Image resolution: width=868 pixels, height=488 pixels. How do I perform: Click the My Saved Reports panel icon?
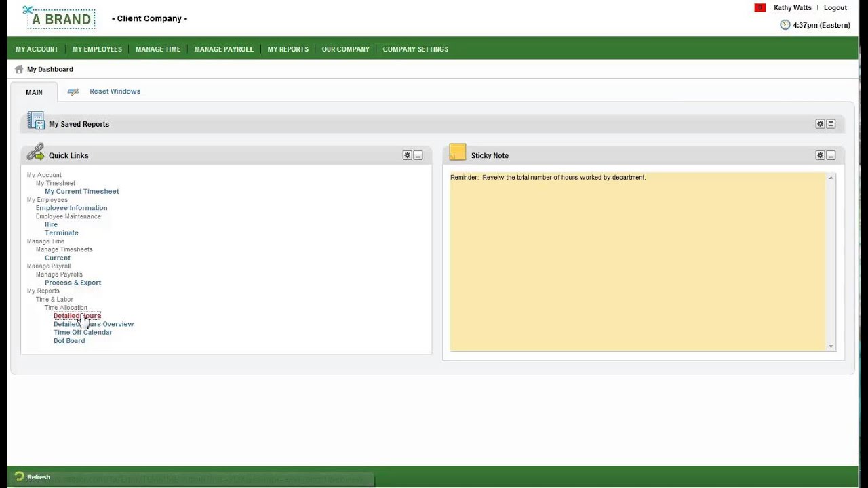click(x=35, y=121)
